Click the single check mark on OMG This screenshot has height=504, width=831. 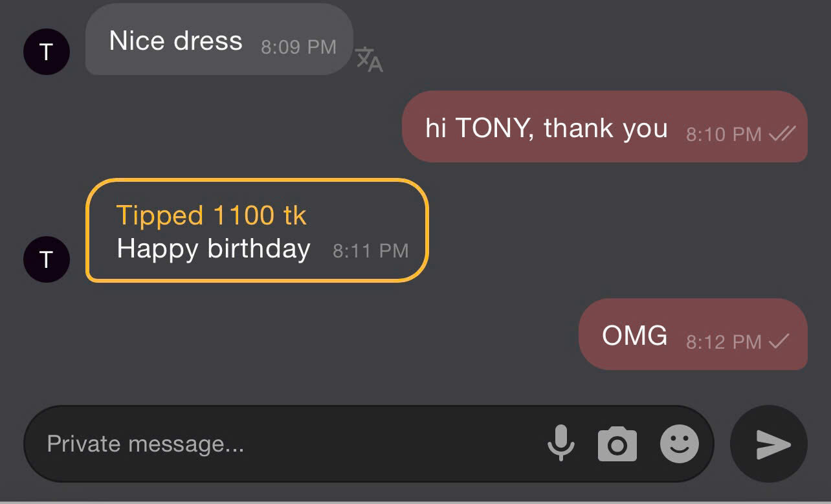pos(779,341)
